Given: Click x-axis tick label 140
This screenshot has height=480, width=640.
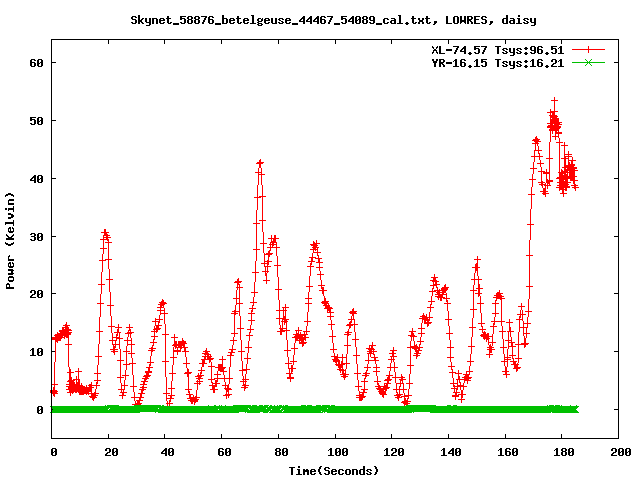Looking at the screenshot, I should coord(451,452).
